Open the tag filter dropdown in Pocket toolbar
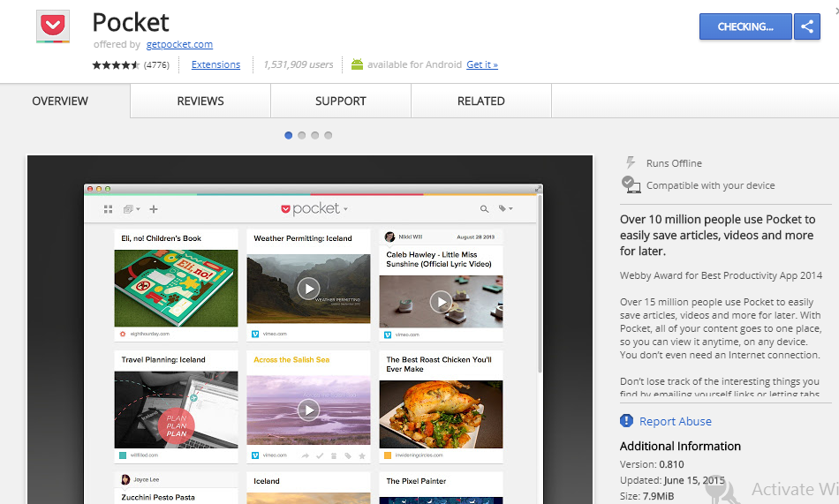Screen dimensions: 839x504 point(506,208)
